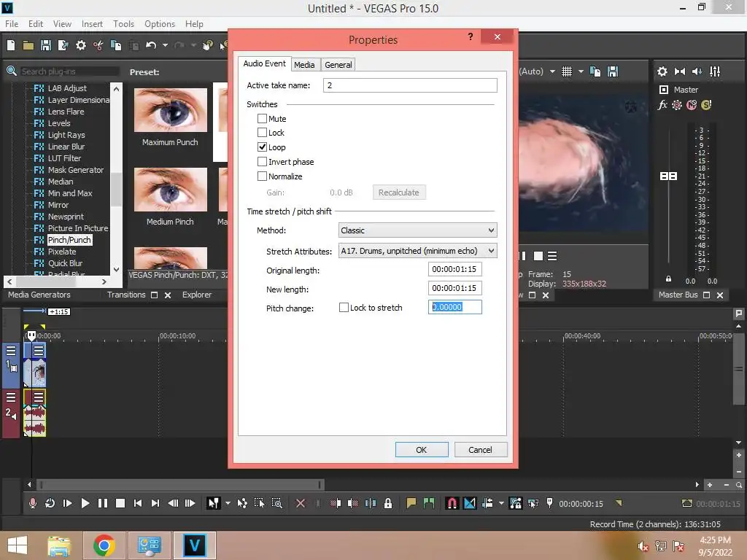The width and height of the screenshot is (747, 560).
Task: Check the Lock to stretch box
Action: click(344, 308)
